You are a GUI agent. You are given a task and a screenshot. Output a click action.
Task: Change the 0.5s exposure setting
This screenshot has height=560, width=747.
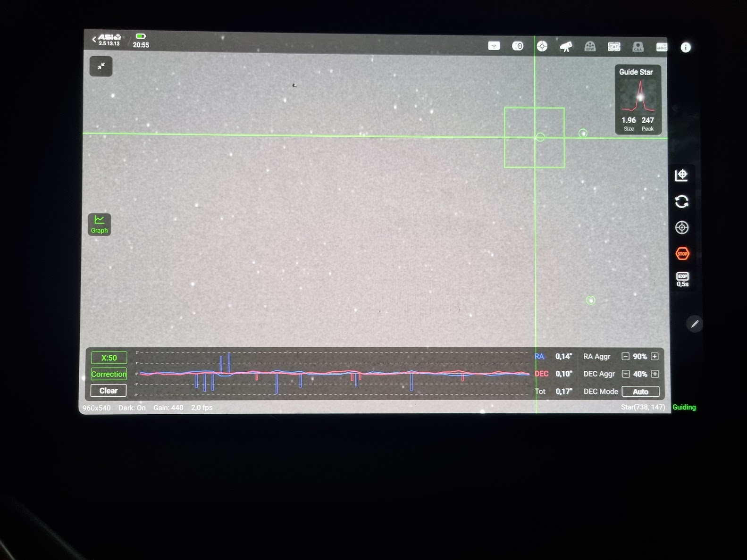coord(682,279)
